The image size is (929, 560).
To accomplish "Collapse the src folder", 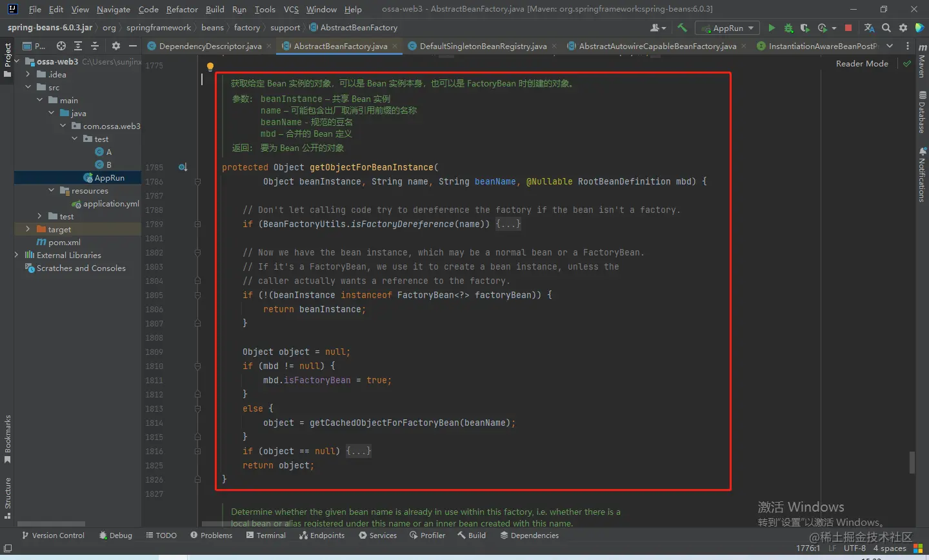I will pyautogui.click(x=28, y=87).
